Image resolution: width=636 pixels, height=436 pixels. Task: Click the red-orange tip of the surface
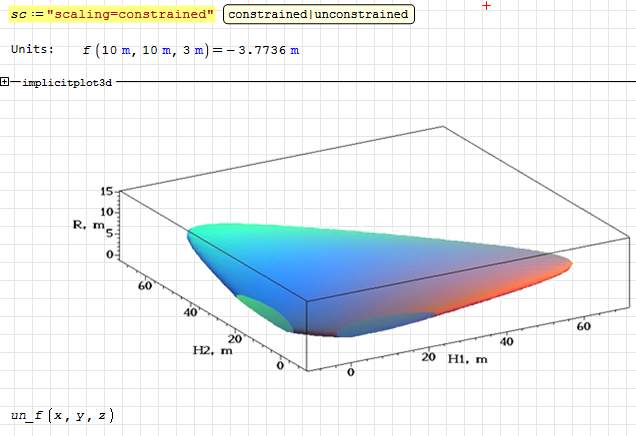(558, 265)
